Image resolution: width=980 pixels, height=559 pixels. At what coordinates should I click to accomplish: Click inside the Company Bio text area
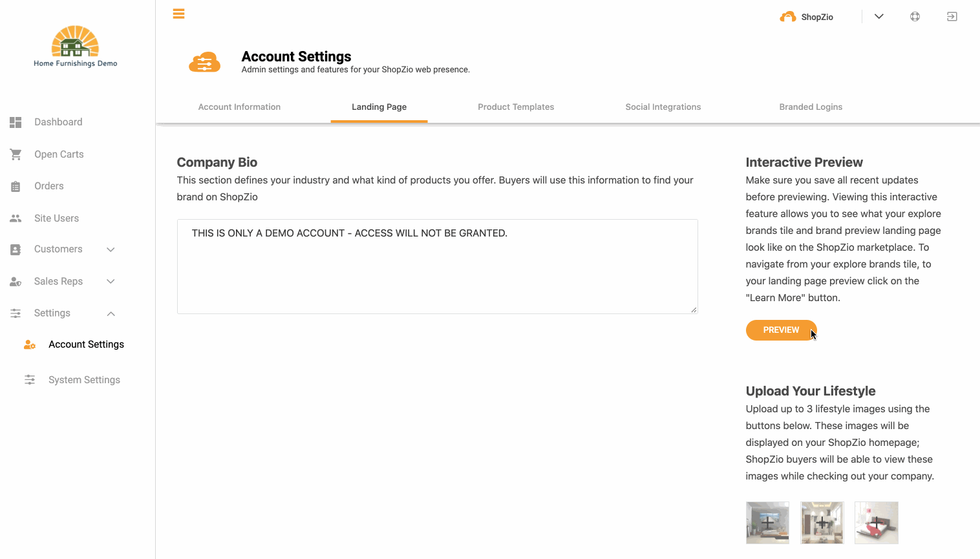[438, 267]
